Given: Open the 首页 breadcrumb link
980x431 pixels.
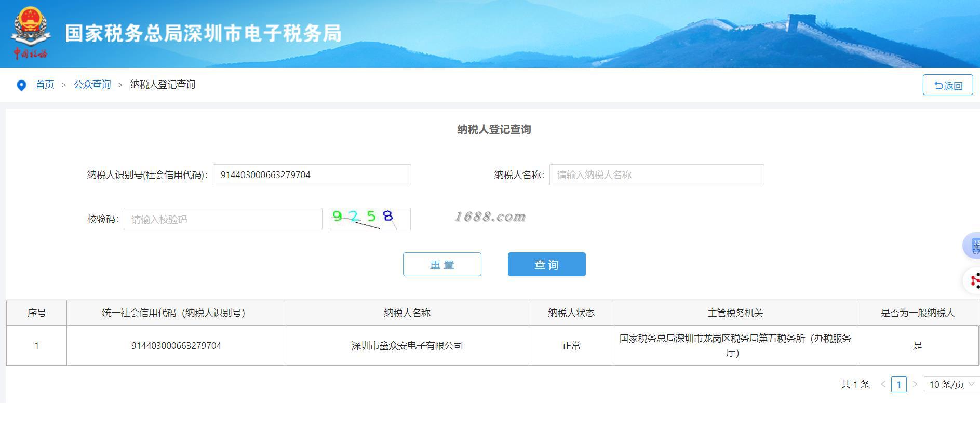Looking at the screenshot, I should (x=45, y=85).
